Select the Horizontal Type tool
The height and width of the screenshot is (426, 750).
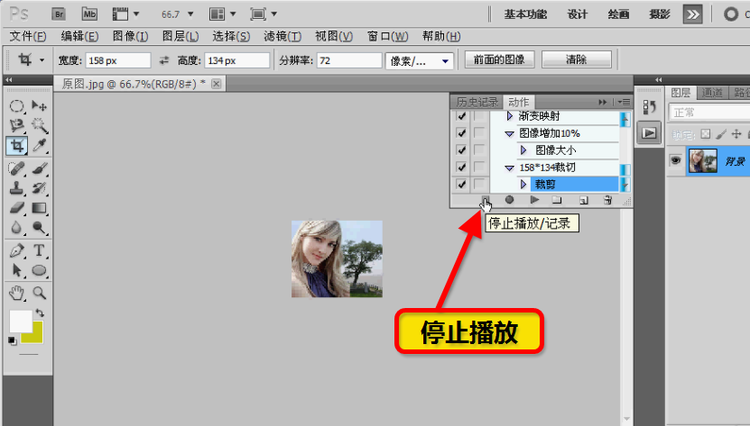pyautogui.click(x=40, y=250)
